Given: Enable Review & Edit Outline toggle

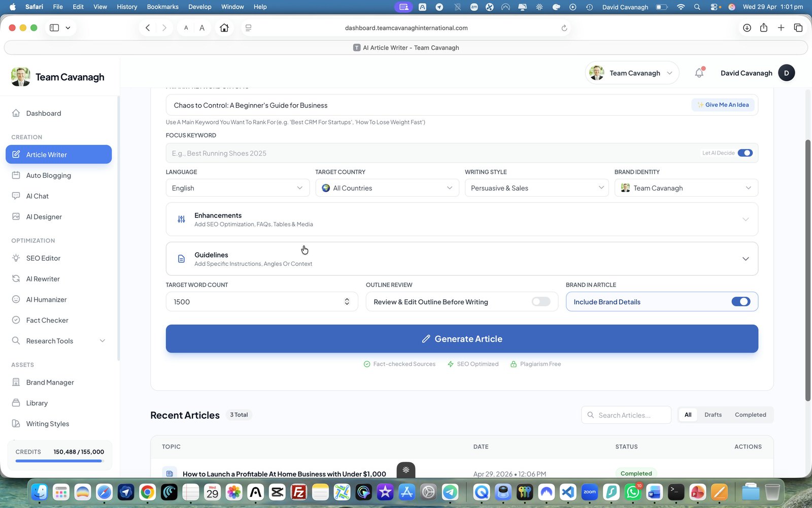Looking at the screenshot, I should pyautogui.click(x=541, y=302).
